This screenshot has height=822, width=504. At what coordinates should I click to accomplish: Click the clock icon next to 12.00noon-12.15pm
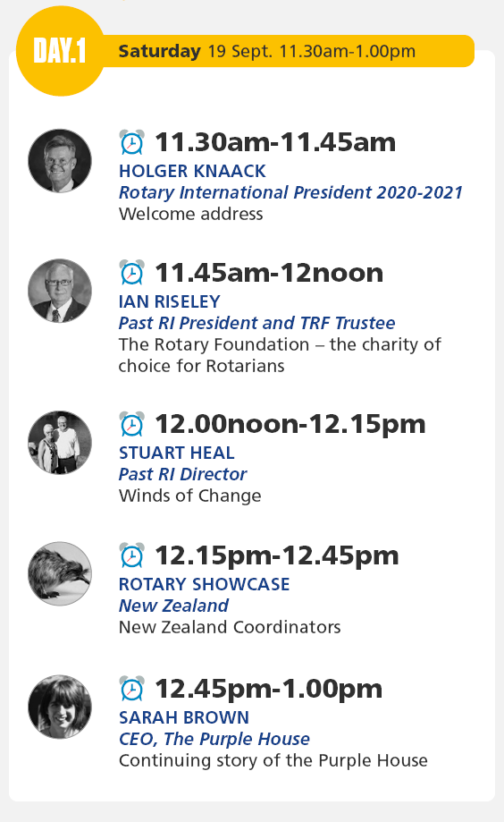pyautogui.click(x=131, y=424)
